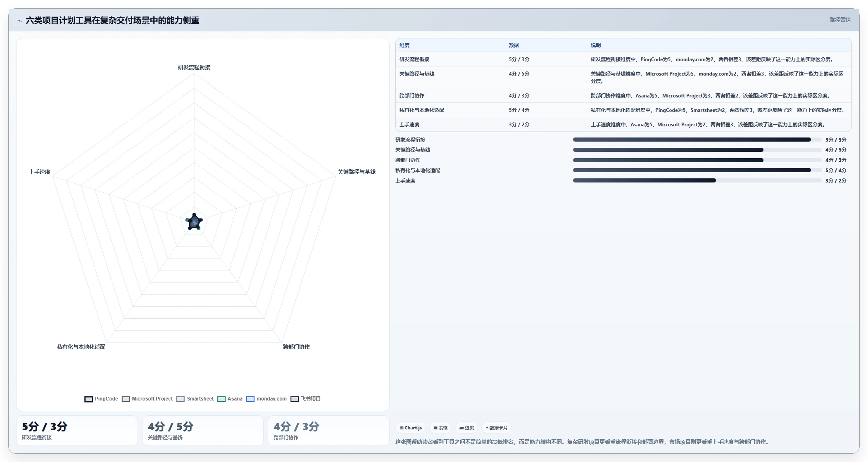
Task: Click the 关键路径与基线 progress bar
Action: pyautogui.click(x=697, y=150)
